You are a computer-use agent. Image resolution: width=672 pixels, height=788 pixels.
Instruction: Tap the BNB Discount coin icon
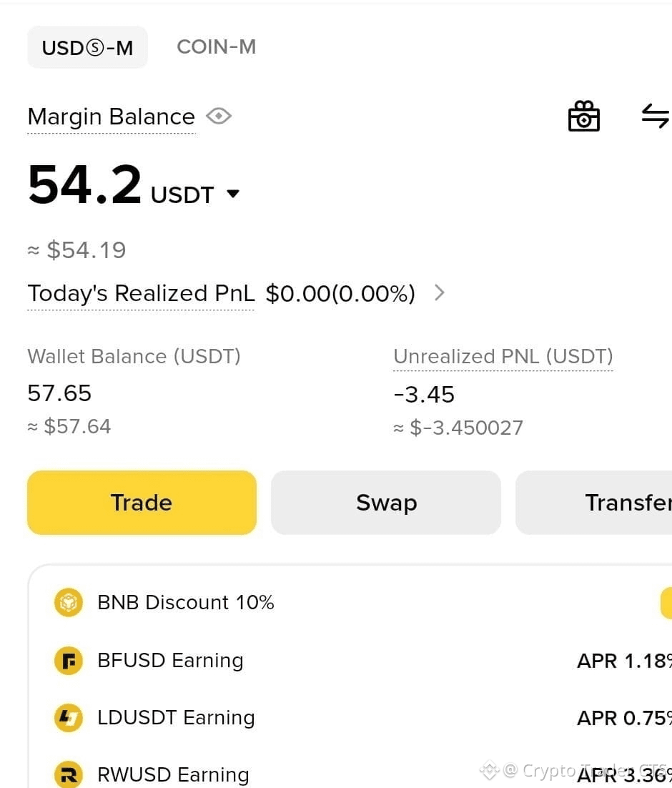click(69, 602)
